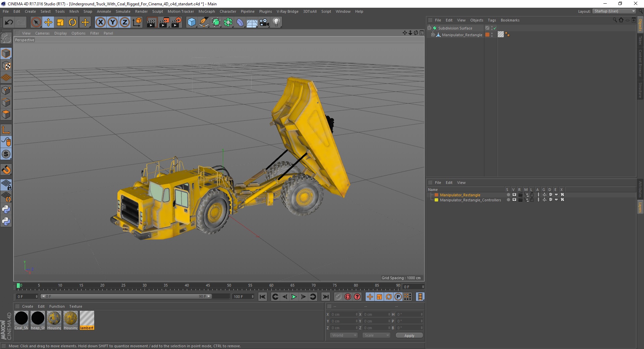Select the first Housing material thumbnail
The image size is (644, 349).
coord(54,320)
